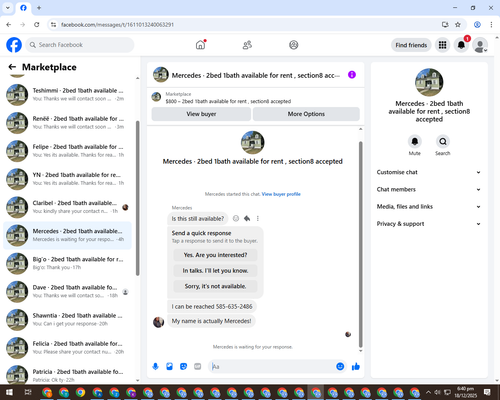Open the Friends icon in top navigation
Screen dimensions: 500x400
coord(247,45)
